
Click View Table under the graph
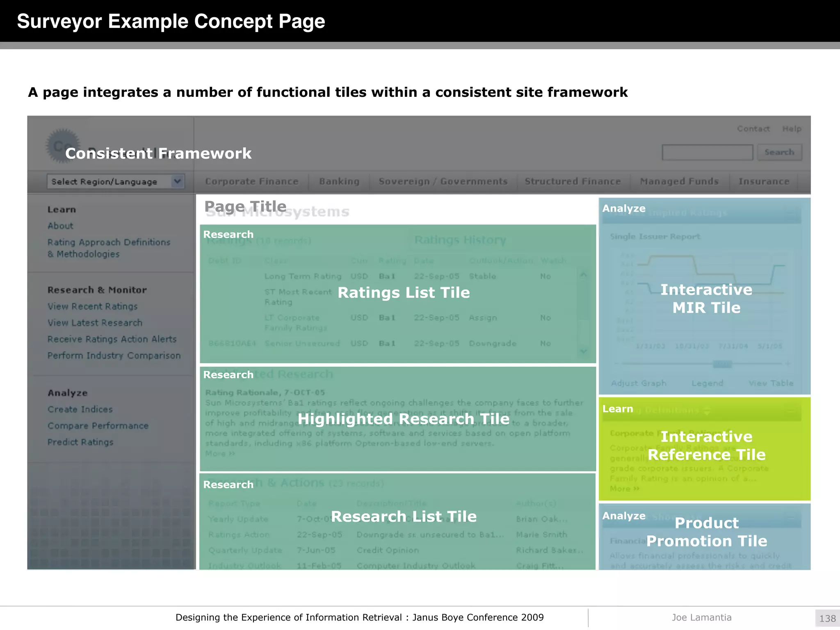pyautogui.click(x=771, y=383)
